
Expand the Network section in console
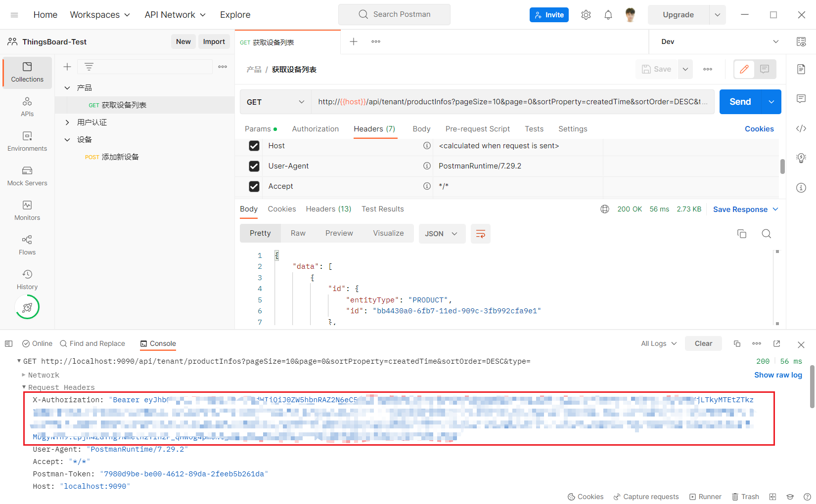23,375
